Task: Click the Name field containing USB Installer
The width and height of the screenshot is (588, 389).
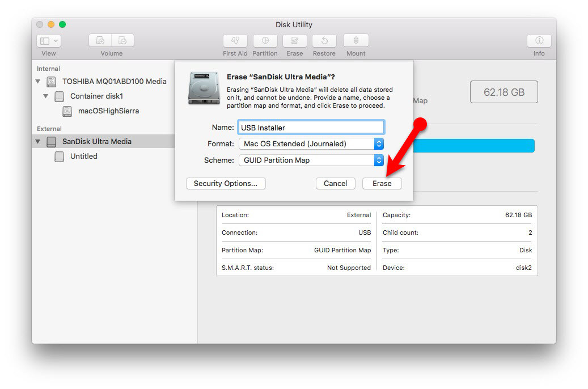Action: point(311,128)
